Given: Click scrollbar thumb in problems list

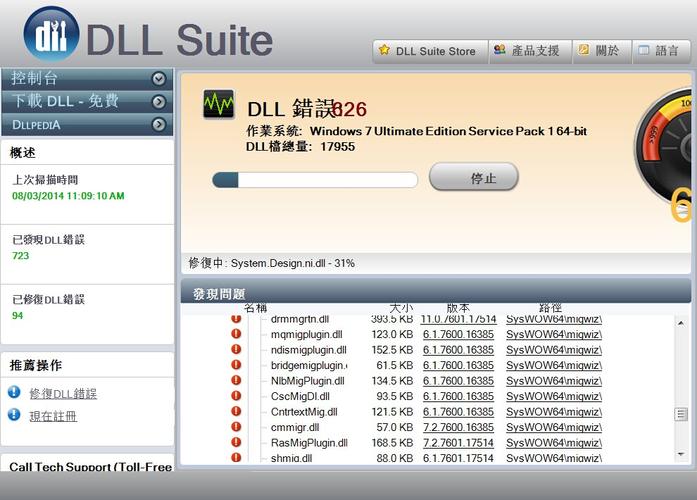Looking at the screenshot, I should point(681,414).
